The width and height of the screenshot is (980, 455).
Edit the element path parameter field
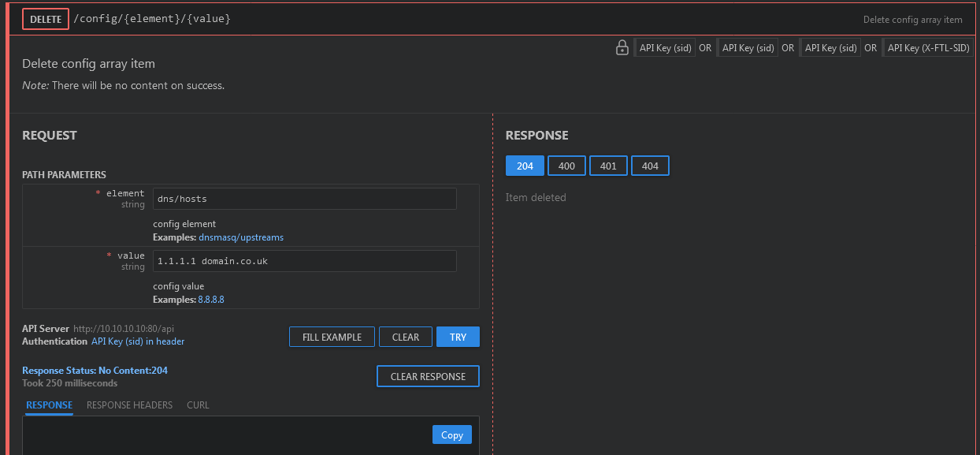click(x=304, y=199)
